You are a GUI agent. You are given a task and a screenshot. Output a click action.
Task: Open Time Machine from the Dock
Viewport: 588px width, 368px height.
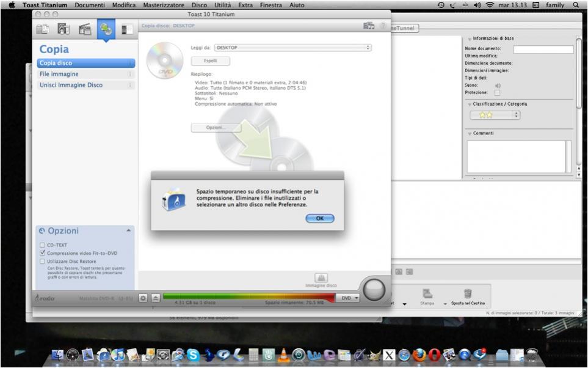299,355
